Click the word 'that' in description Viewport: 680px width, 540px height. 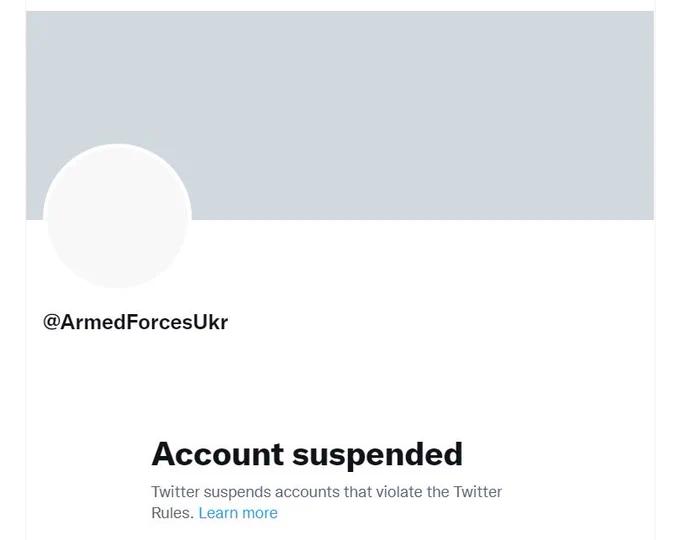click(x=358, y=492)
